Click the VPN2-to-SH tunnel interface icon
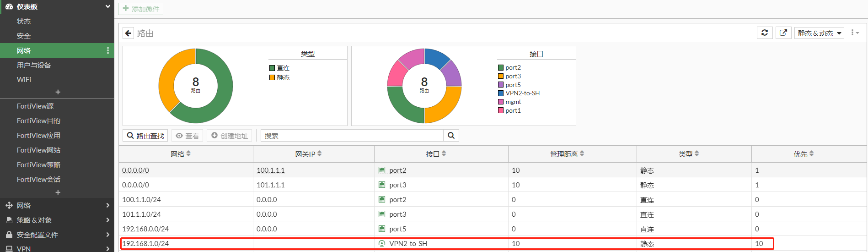 coord(382,244)
